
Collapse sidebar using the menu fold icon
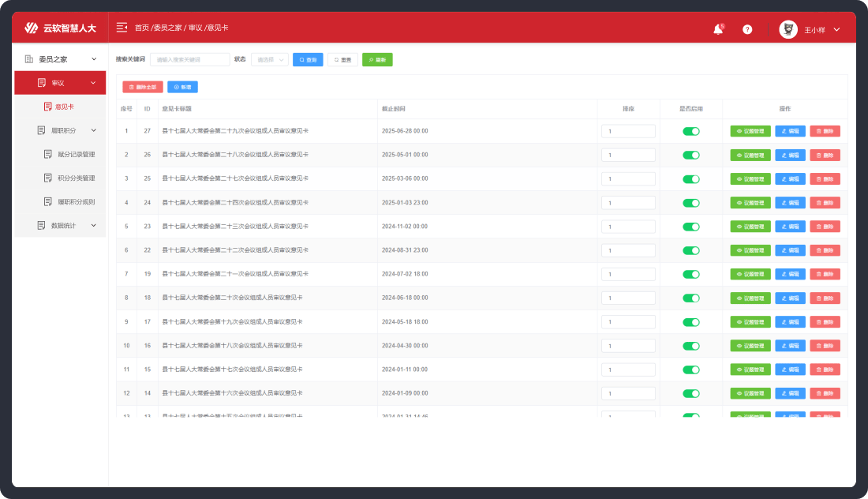click(x=122, y=28)
